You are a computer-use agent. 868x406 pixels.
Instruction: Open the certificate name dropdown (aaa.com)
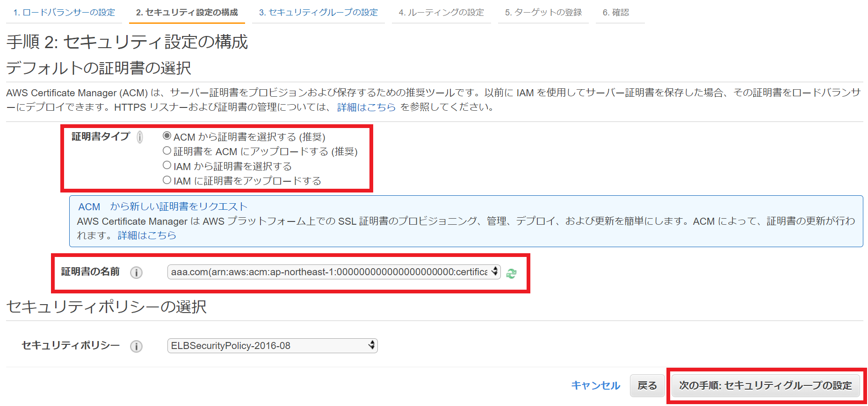coord(334,272)
